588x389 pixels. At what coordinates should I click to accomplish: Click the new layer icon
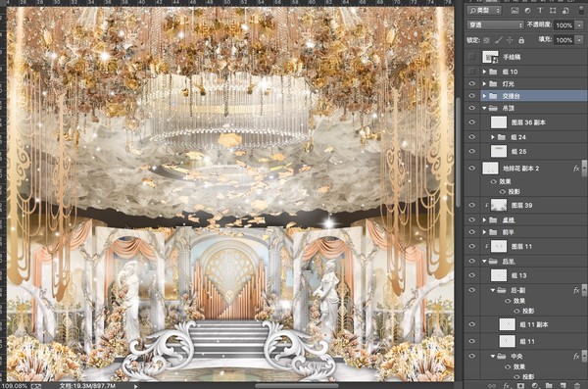tap(563, 385)
